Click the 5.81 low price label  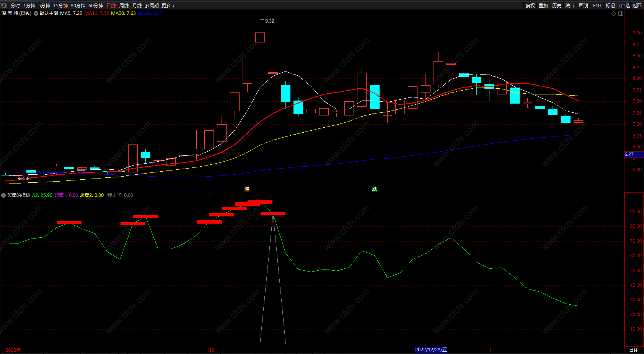28,179
